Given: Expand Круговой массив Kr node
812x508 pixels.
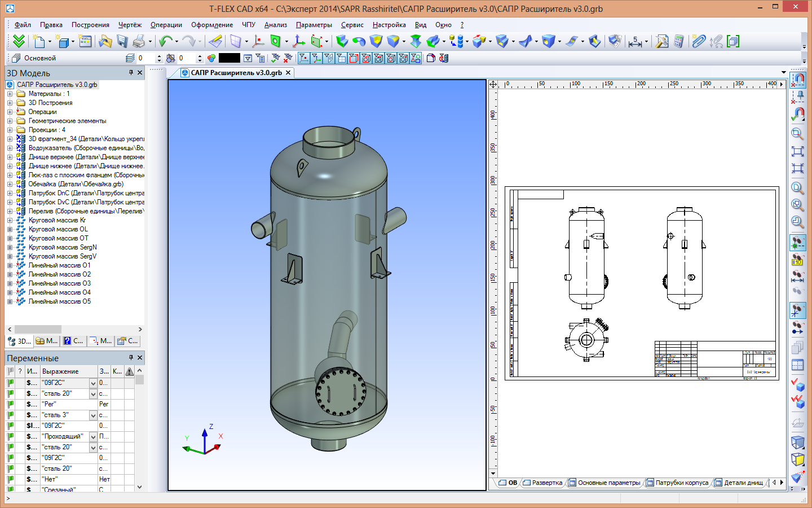Looking at the screenshot, I should [x=10, y=220].
